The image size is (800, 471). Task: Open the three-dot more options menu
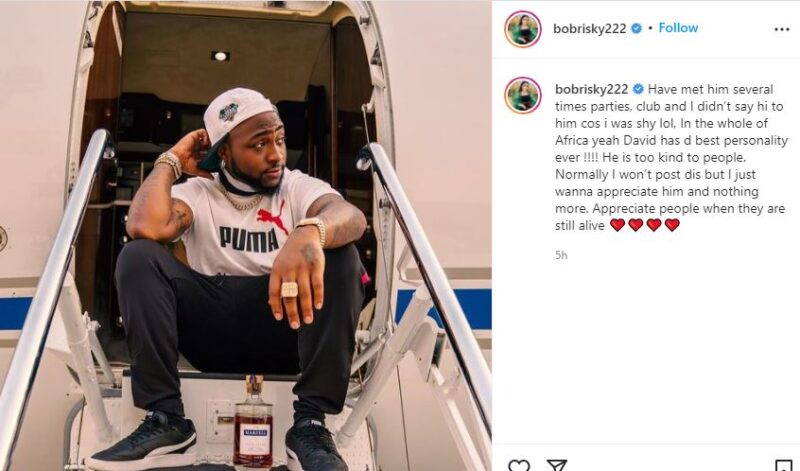pyautogui.click(x=782, y=30)
